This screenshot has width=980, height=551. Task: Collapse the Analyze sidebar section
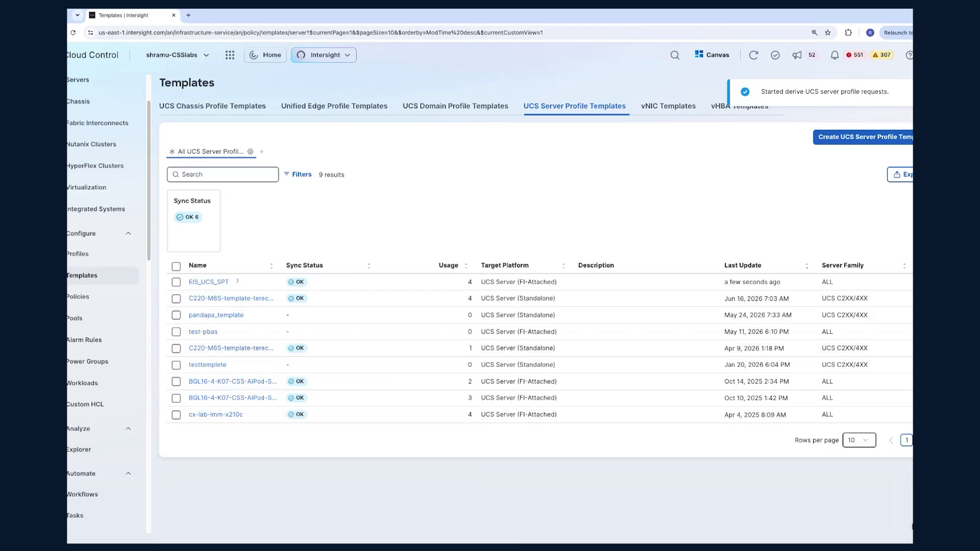pos(128,429)
